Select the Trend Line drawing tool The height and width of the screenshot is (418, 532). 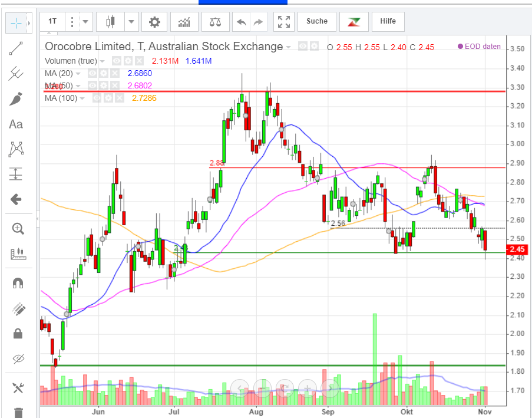click(x=18, y=48)
